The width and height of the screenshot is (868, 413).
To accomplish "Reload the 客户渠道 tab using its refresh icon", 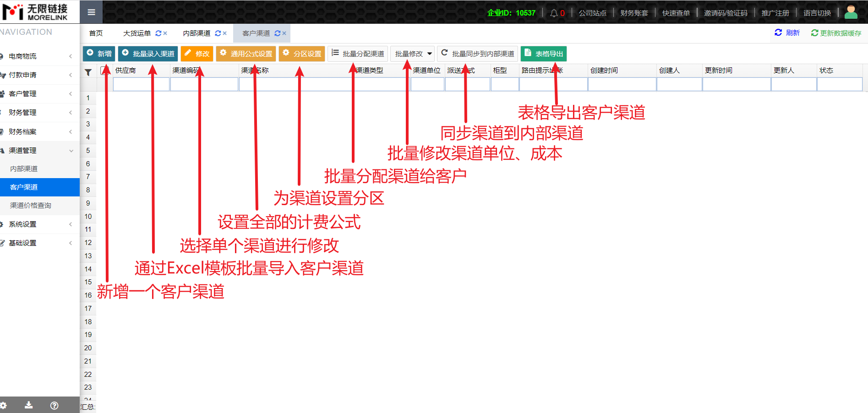I will 277,33.
